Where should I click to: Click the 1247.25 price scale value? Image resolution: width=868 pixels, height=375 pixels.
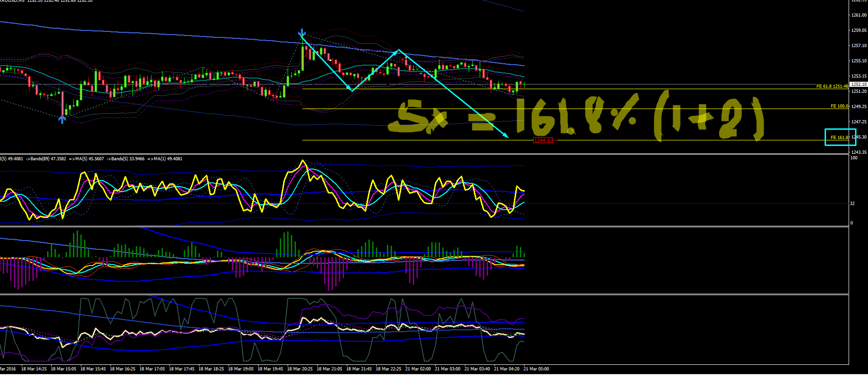click(859, 122)
